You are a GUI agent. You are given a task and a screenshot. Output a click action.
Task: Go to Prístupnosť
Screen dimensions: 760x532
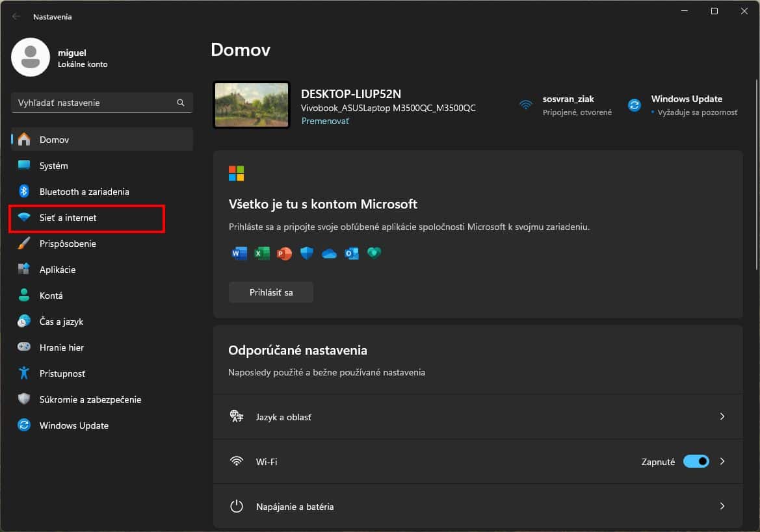[102, 374]
